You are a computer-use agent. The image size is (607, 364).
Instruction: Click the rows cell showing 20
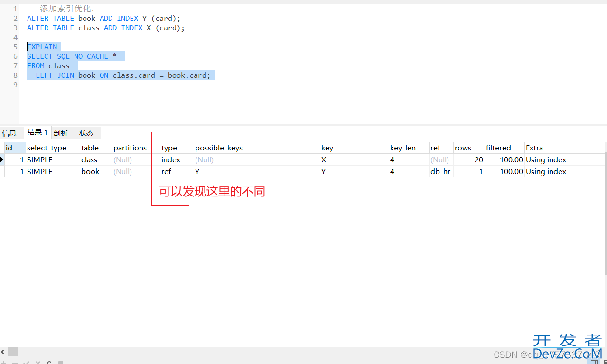(x=478, y=160)
